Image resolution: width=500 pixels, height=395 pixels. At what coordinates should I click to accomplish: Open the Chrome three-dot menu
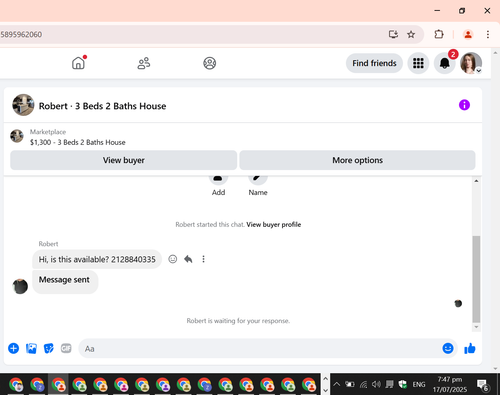coord(488,34)
